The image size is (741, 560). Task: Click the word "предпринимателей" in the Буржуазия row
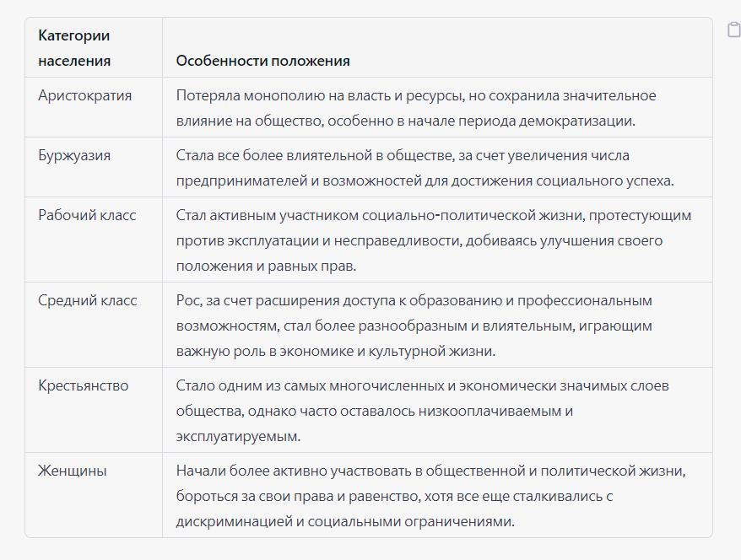pos(240,180)
